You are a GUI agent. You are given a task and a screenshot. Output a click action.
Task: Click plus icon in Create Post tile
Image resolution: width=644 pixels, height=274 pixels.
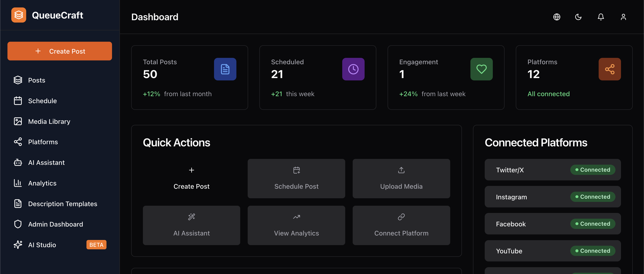pyautogui.click(x=191, y=170)
